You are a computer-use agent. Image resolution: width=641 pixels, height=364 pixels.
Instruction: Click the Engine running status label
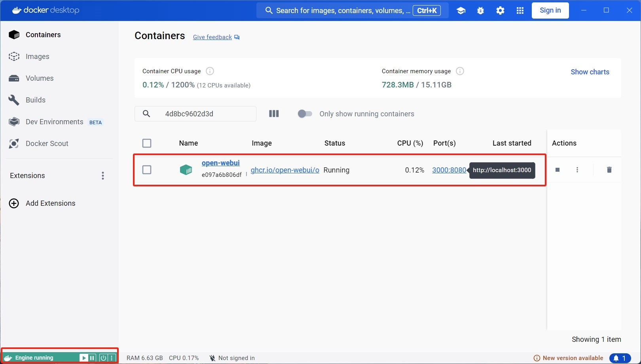coord(34,358)
